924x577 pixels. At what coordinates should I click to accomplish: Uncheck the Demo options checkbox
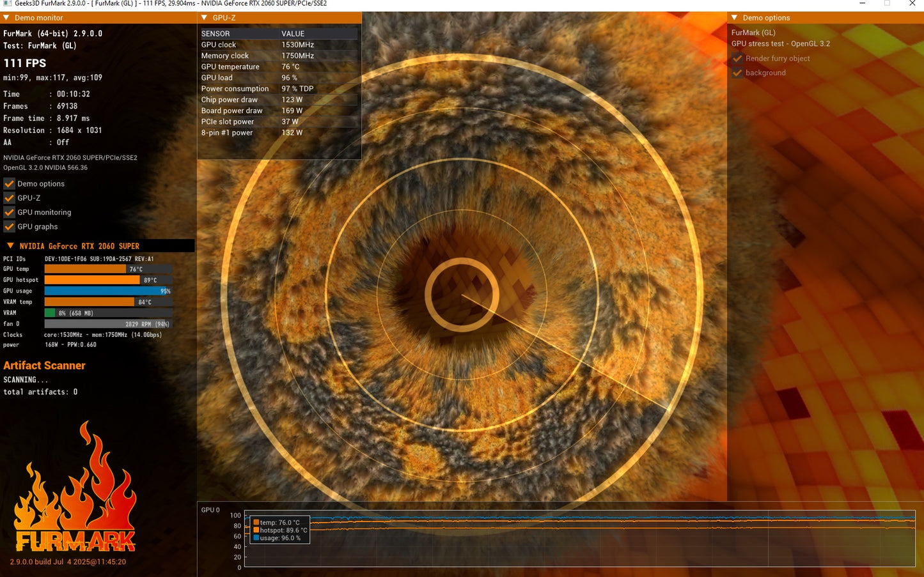tap(9, 183)
